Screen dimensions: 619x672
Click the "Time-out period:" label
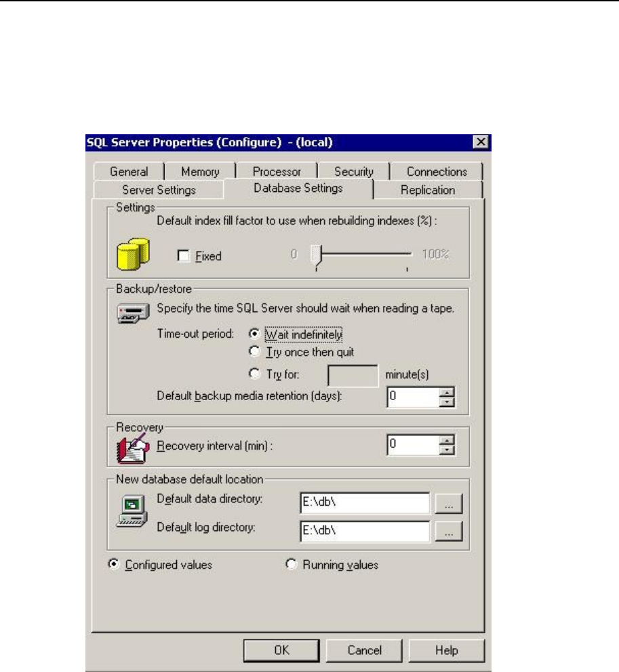tap(195, 334)
